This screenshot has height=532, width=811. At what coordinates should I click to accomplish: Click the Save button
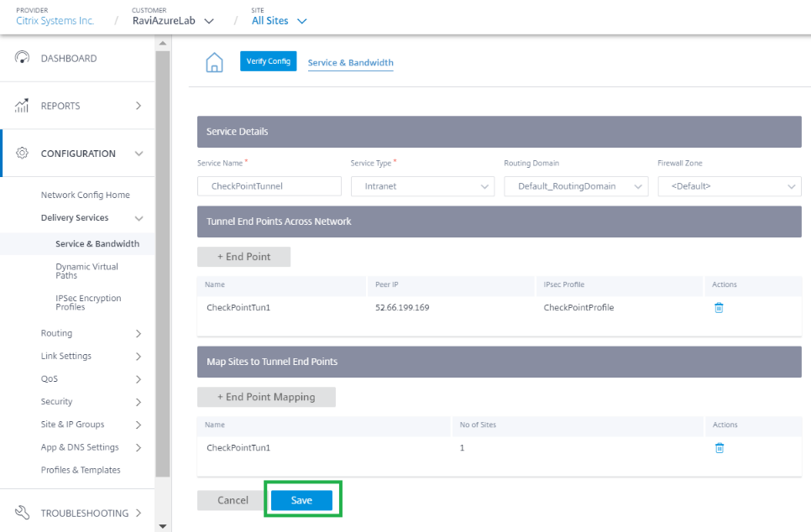pos(301,500)
